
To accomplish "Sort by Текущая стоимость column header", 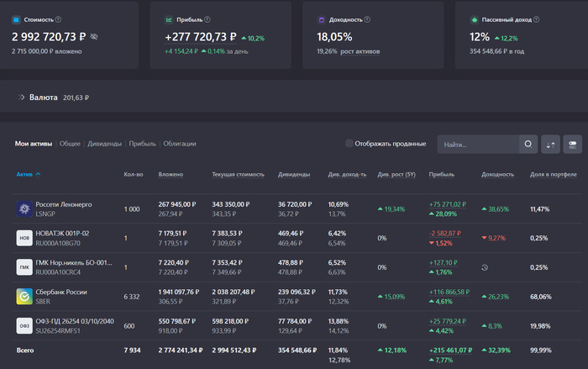I will 238,174.
